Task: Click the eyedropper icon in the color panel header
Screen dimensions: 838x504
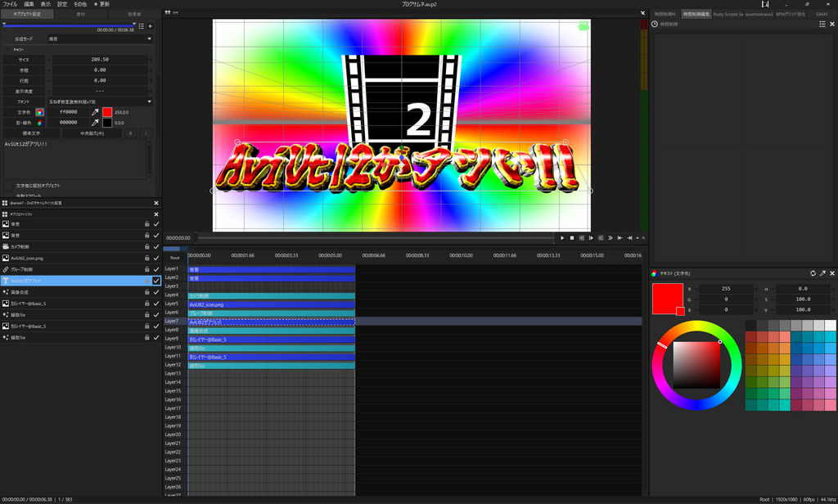Action: point(822,273)
